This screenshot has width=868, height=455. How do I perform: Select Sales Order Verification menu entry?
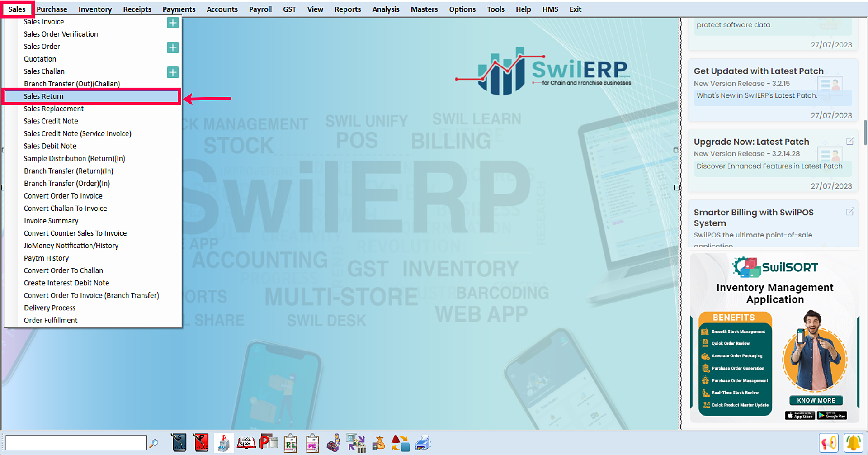tap(93, 34)
